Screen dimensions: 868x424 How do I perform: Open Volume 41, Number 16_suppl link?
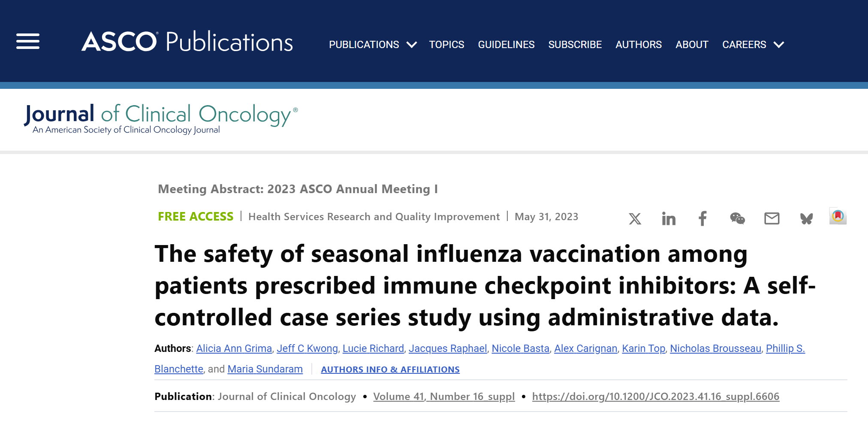[444, 397]
